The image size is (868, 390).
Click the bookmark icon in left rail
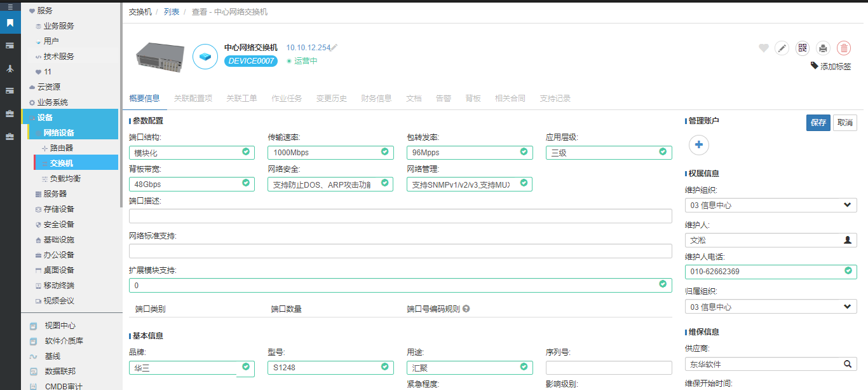[10, 24]
